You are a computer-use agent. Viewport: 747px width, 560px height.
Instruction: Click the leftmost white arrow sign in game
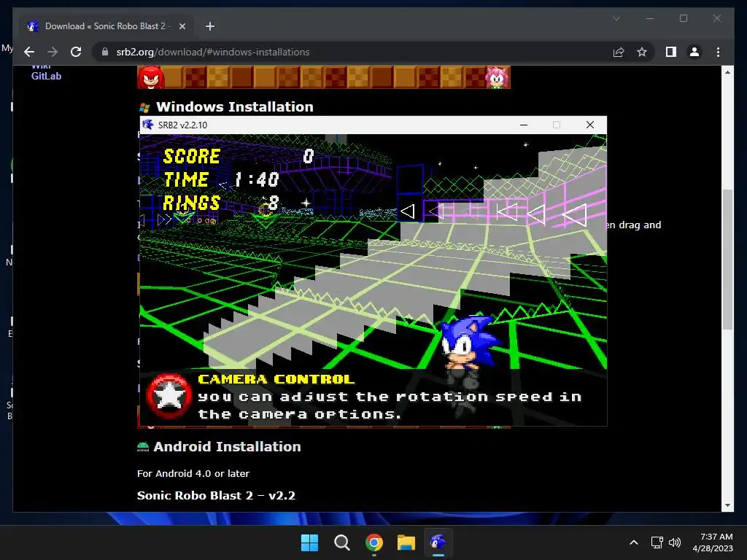[x=407, y=211]
